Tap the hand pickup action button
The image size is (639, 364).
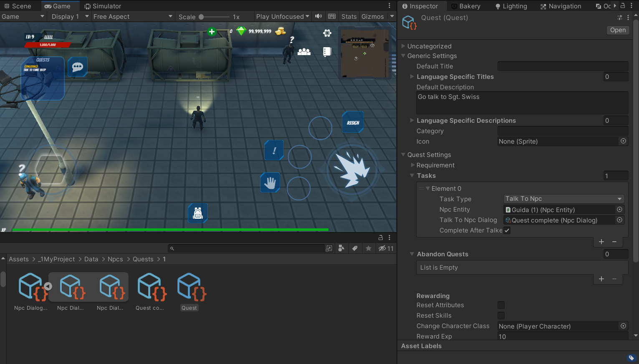click(x=270, y=183)
